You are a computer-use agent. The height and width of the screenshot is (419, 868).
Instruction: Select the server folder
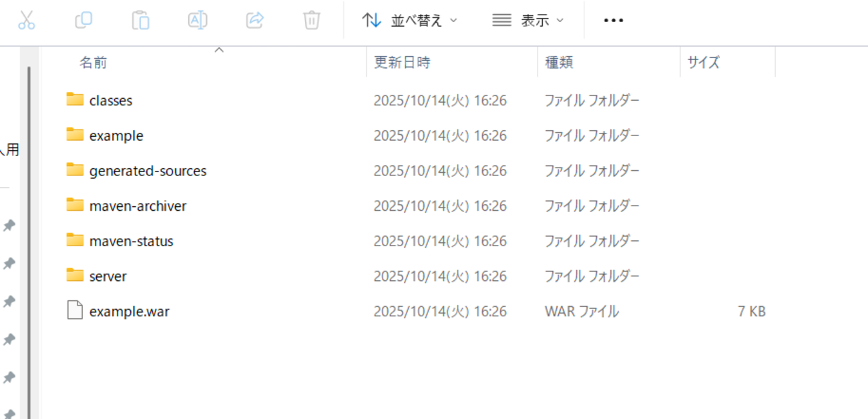tap(96, 276)
